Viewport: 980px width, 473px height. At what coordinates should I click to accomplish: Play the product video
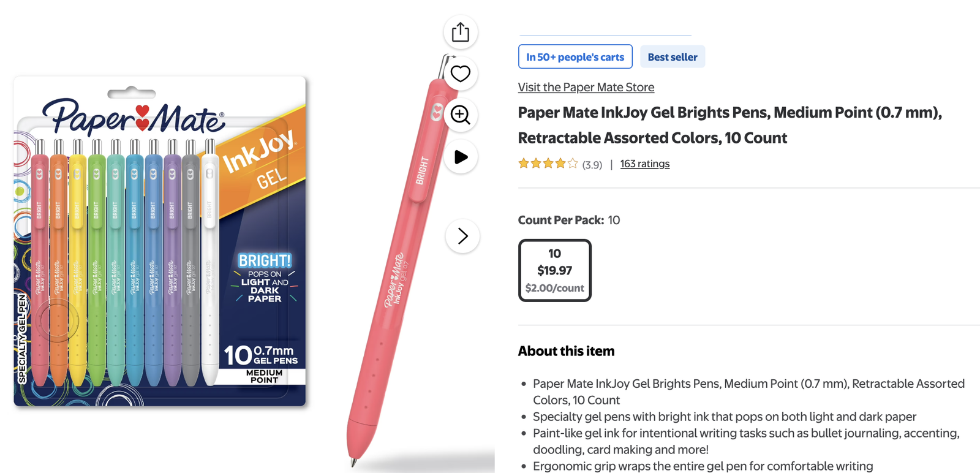coord(461,157)
